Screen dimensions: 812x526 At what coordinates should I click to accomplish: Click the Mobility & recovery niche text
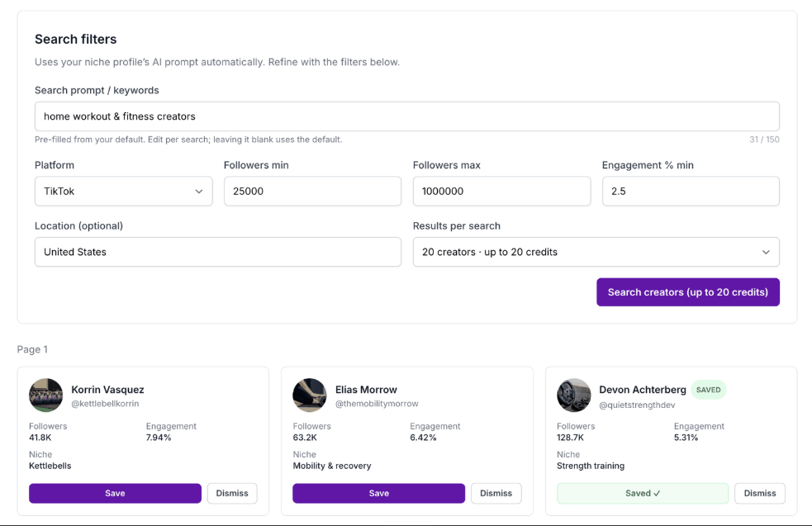click(x=332, y=466)
